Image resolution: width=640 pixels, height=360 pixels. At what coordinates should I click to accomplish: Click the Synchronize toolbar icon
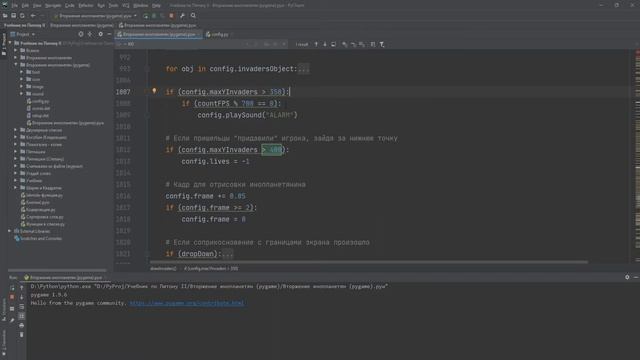click(22, 16)
